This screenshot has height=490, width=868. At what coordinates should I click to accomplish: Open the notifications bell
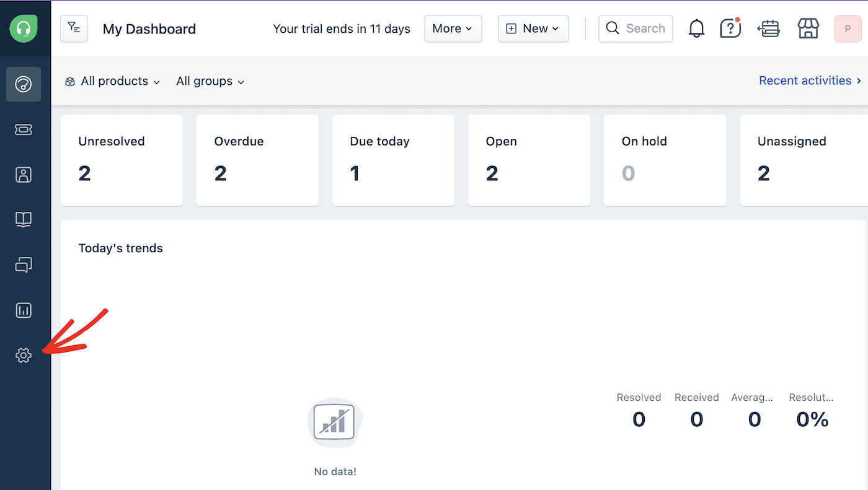click(x=696, y=28)
